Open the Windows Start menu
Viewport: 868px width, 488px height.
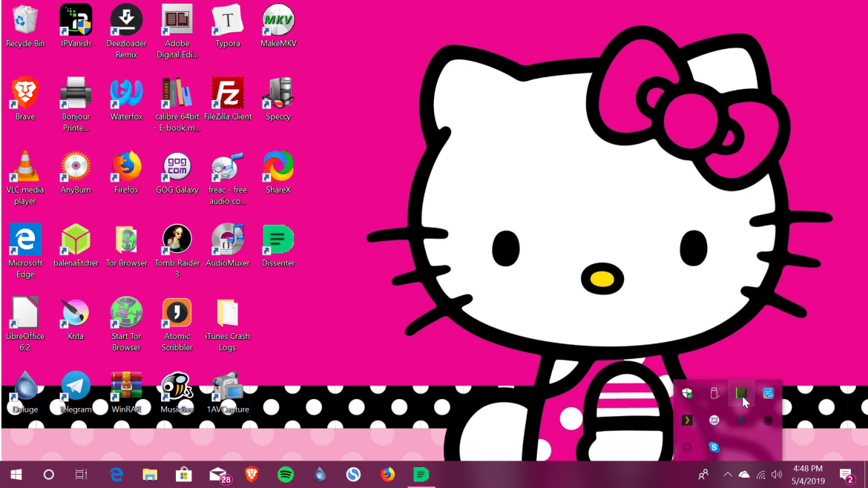tap(16, 475)
